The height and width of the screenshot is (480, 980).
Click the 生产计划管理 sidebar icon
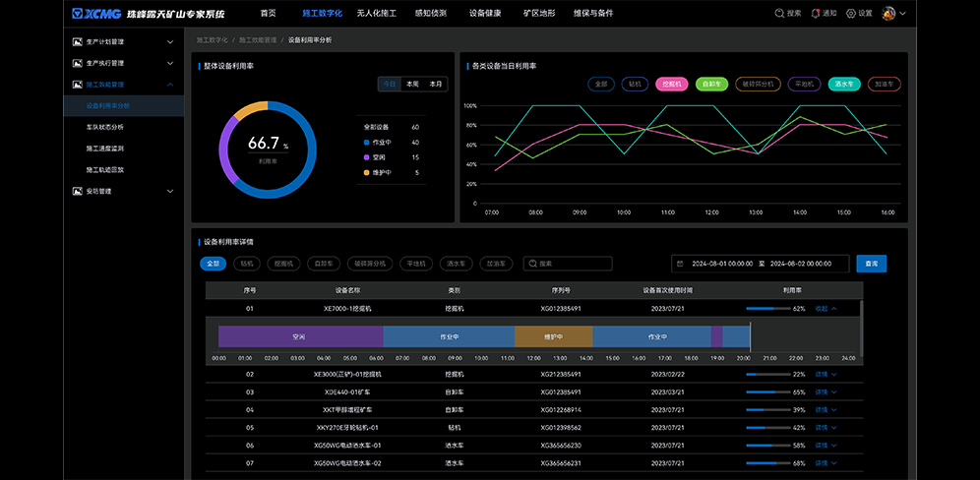[x=78, y=42]
